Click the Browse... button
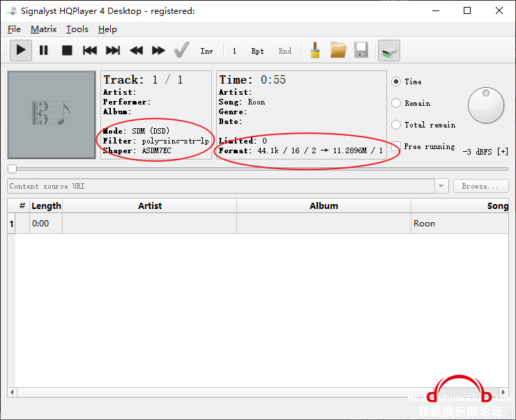 pos(481,187)
